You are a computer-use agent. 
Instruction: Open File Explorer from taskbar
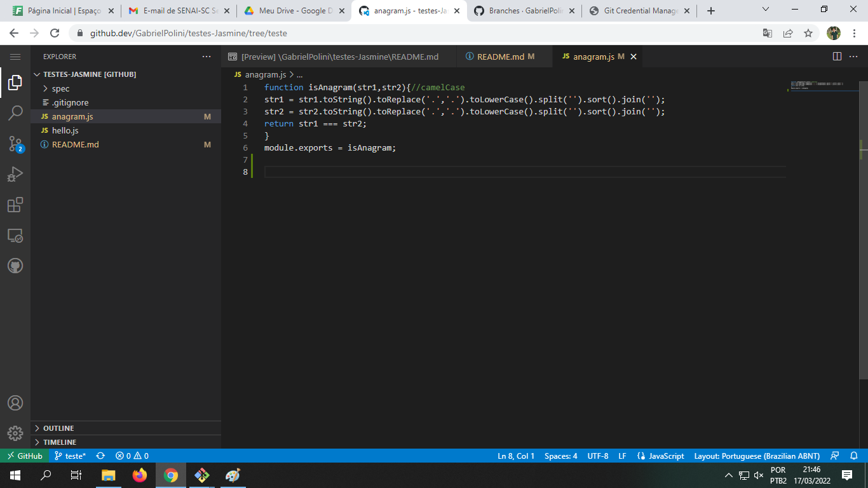[109, 475]
